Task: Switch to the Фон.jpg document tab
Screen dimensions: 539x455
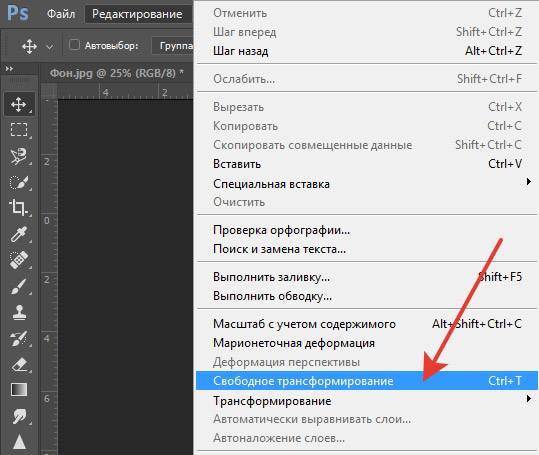Action: point(117,73)
